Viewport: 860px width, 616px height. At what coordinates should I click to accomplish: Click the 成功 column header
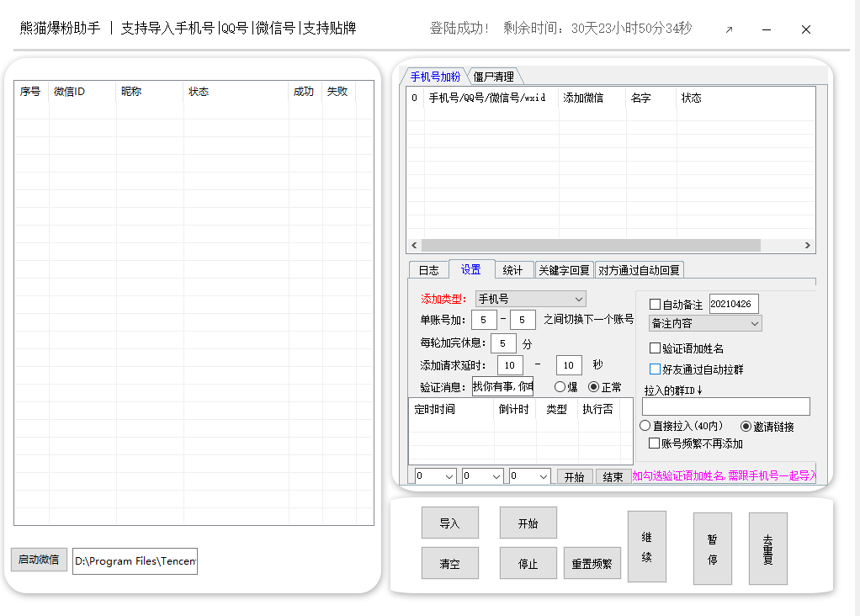click(x=305, y=92)
